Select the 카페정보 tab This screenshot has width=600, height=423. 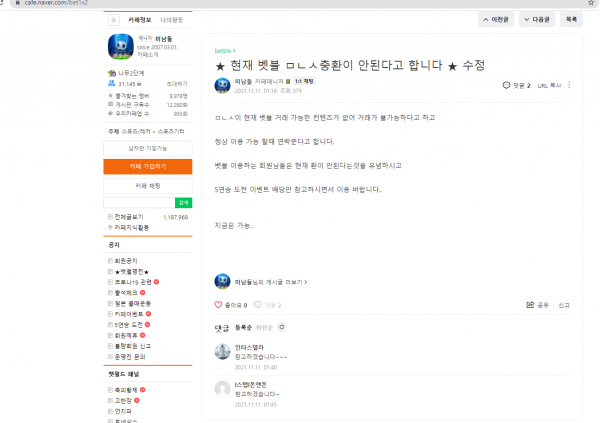click(x=140, y=20)
